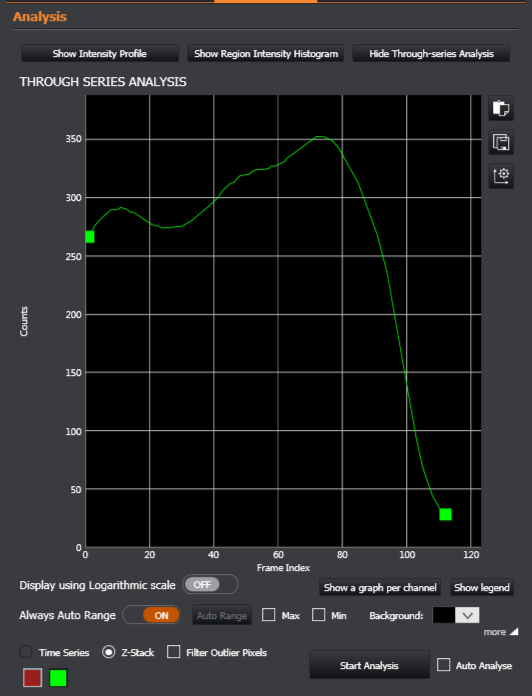Toggle the Logarithmic scale switch

coord(210,585)
